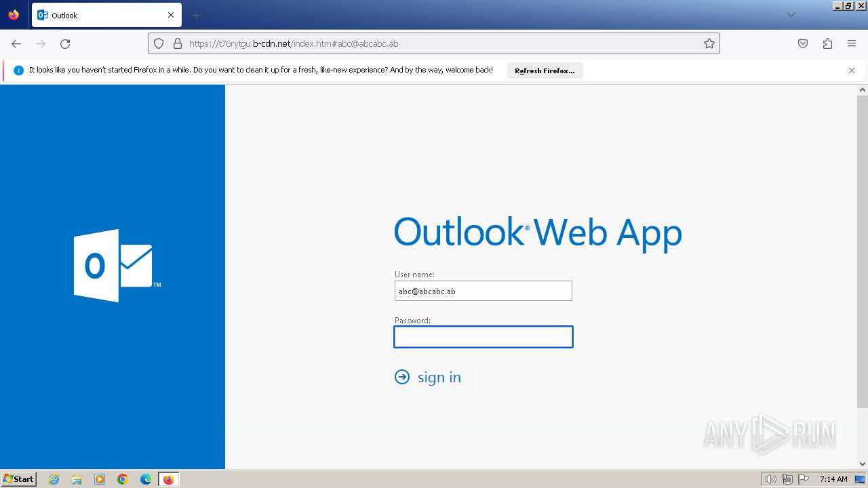
Task: Click the sign in arrow circle icon
Action: 402,377
